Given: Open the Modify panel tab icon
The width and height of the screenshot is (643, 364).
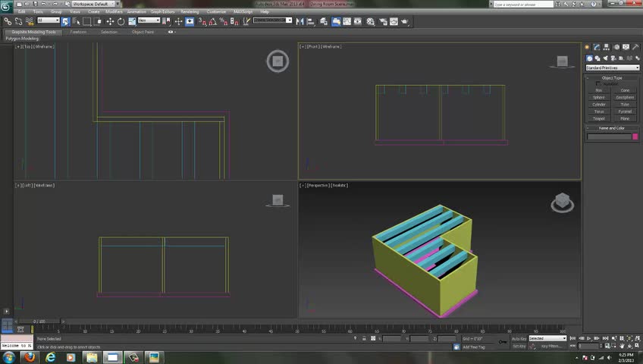Looking at the screenshot, I should [598, 48].
